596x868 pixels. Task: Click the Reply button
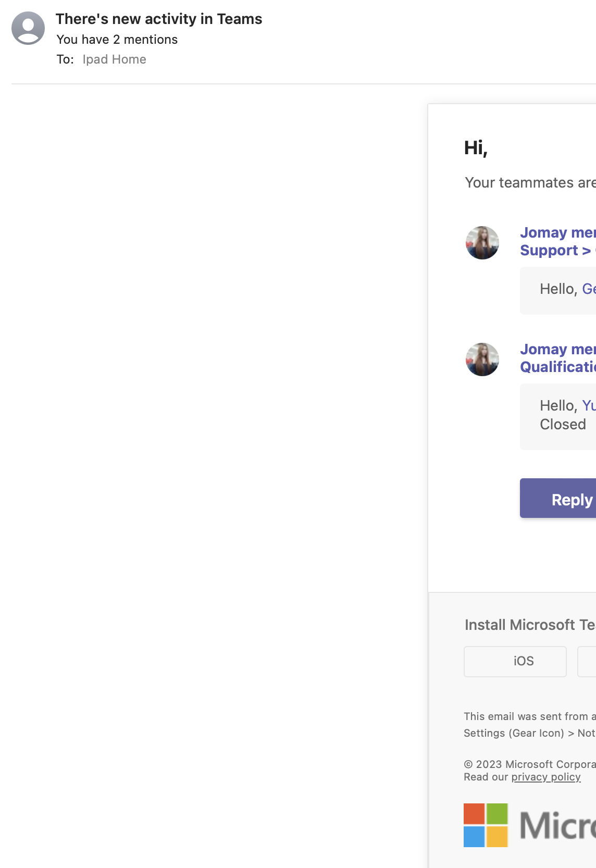pyautogui.click(x=558, y=498)
